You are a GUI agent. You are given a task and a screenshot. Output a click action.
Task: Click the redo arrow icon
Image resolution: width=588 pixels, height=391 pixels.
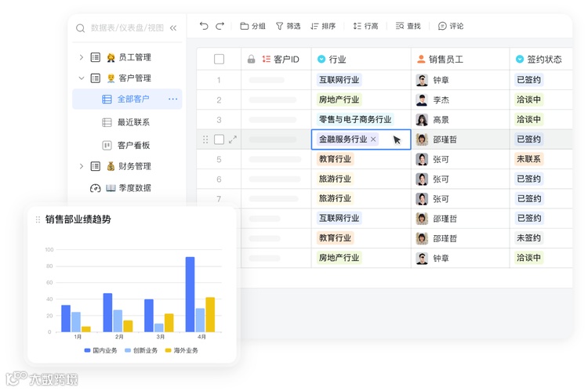coord(220,26)
